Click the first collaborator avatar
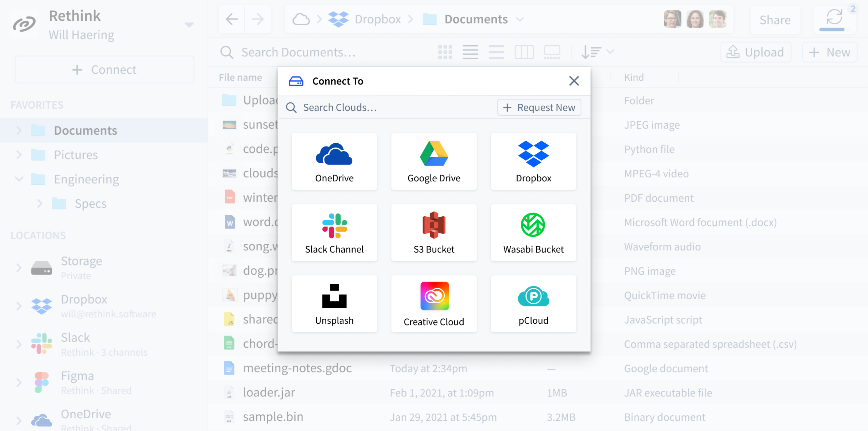Image resolution: width=868 pixels, height=431 pixels. pyautogui.click(x=672, y=19)
